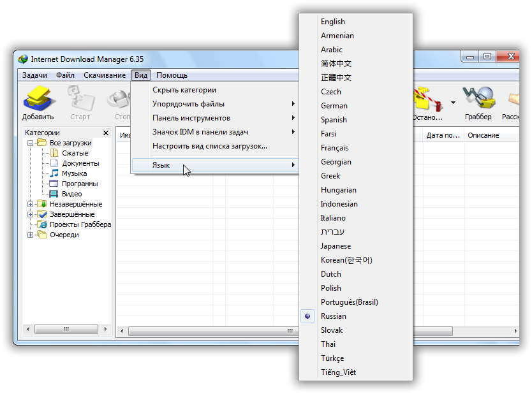Select Türkçe language
Image resolution: width=532 pixels, height=394 pixels.
coord(356,358)
